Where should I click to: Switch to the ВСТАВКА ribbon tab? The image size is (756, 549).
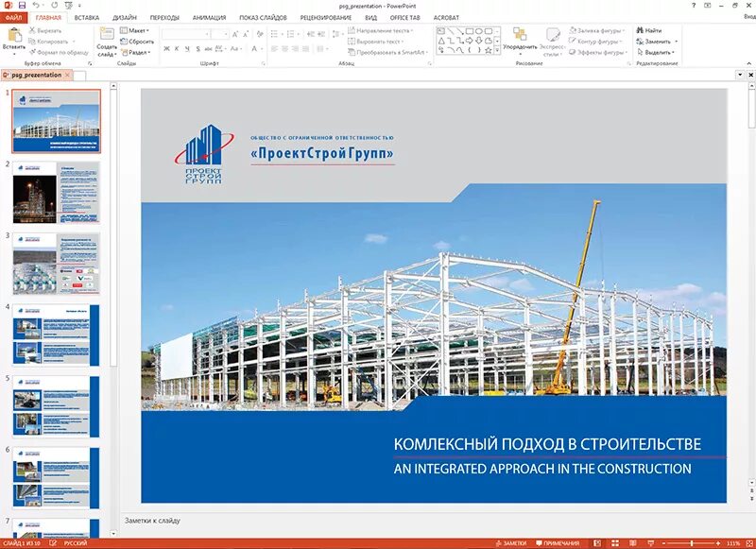click(x=87, y=17)
